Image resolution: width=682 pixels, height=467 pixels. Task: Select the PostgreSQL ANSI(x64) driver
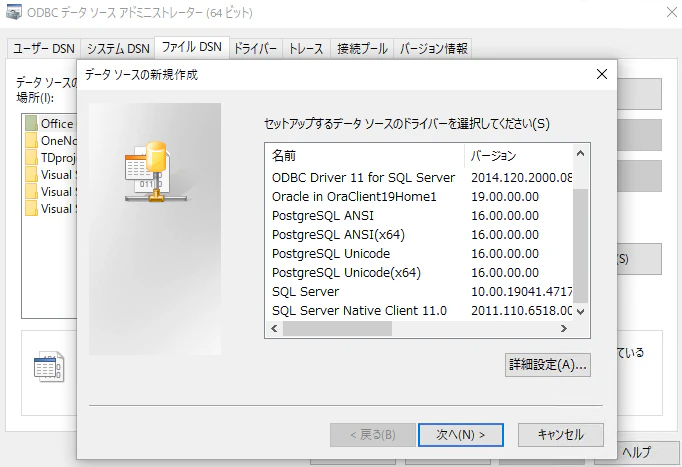point(338,235)
